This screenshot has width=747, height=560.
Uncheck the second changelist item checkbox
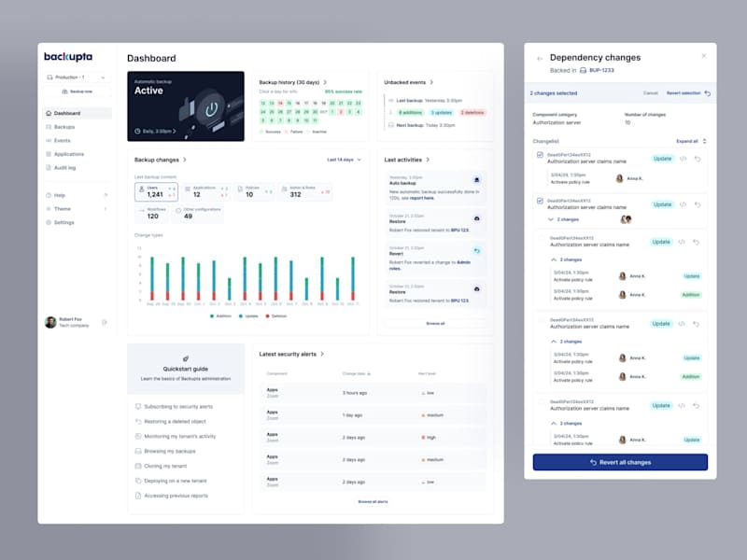coord(540,201)
